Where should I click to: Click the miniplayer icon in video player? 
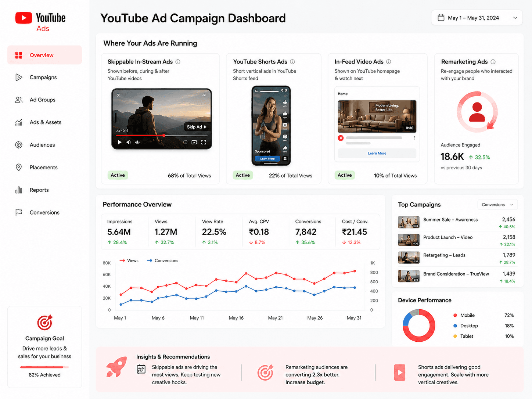tap(194, 142)
